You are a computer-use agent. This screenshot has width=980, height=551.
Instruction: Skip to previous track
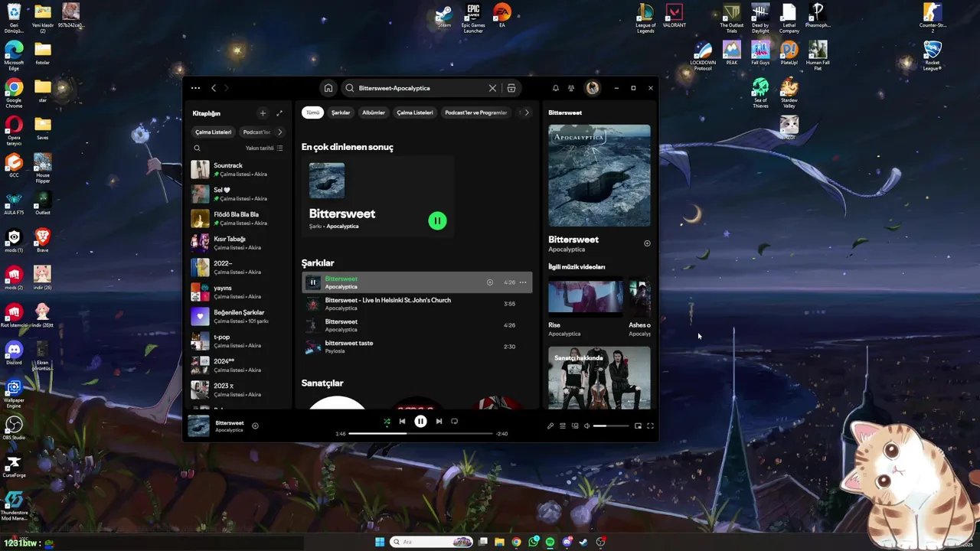[x=402, y=421]
